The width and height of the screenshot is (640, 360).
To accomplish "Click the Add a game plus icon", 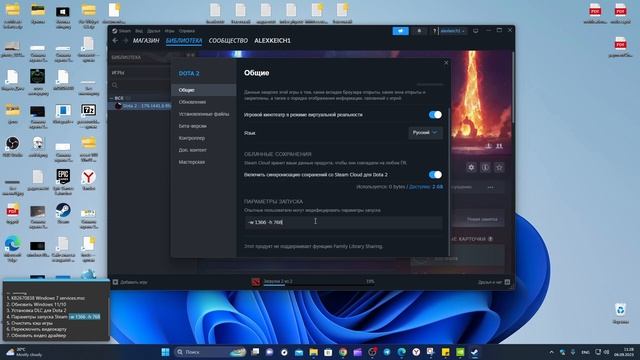I will [115, 282].
